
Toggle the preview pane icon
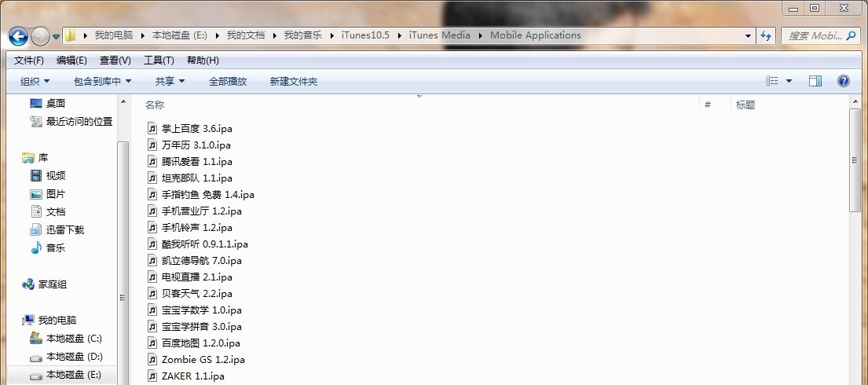[x=815, y=81]
